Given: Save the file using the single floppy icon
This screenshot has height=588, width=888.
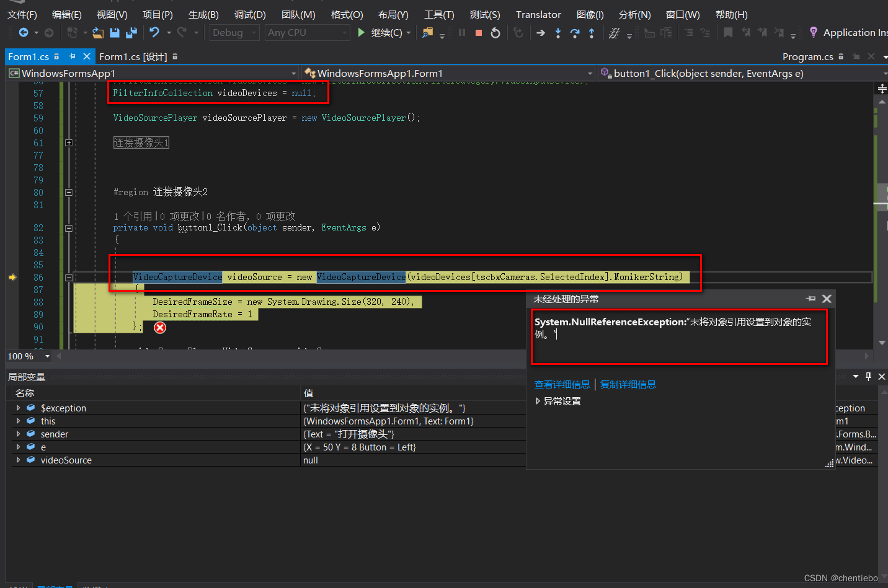Looking at the screenshot, I should [x=115, y=32].
